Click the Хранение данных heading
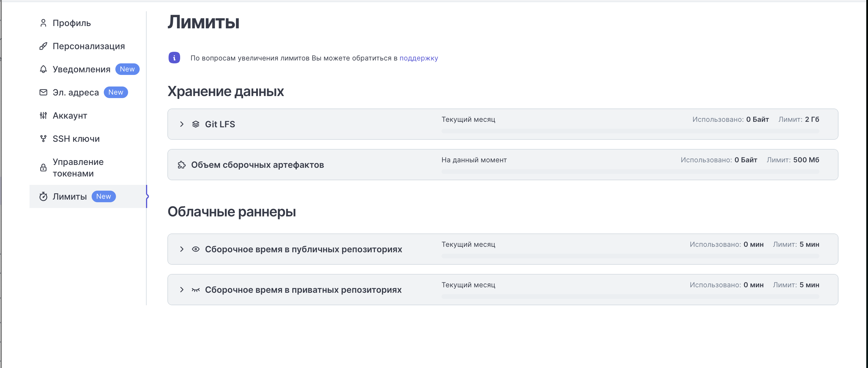The height and width of the screenshot is (368, 868). (226, 91)
